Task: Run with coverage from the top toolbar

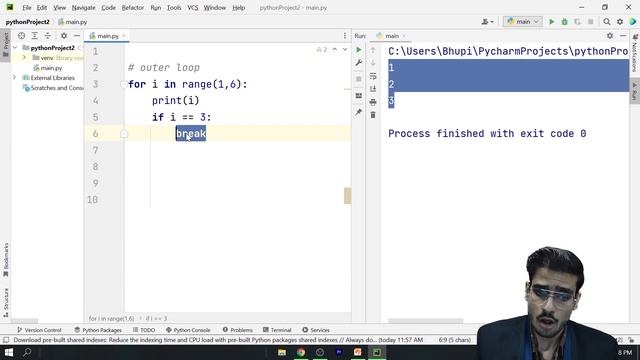Action: click(577, 22)
